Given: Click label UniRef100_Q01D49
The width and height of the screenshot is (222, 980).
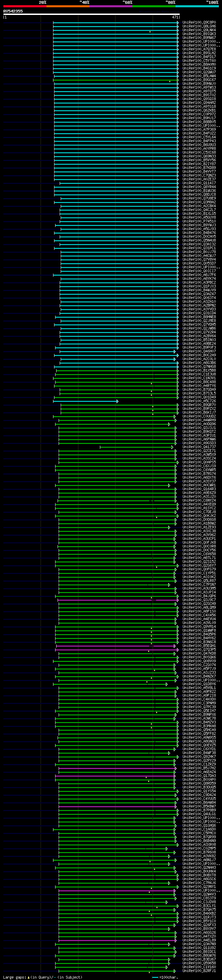Looking at the screenshot, I should (x=199, y=397).
